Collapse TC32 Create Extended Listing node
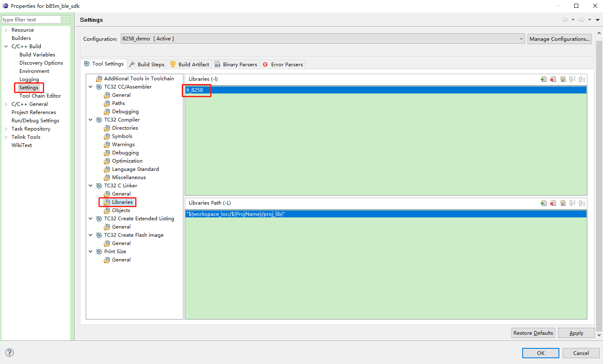 pyautogui.click(x=91, y=219)
